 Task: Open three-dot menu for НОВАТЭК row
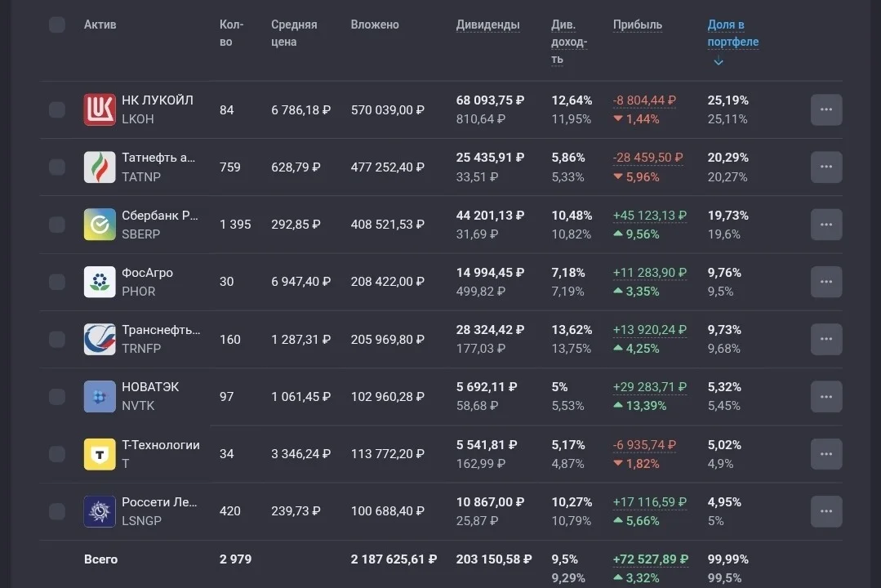tap(826, 396)
